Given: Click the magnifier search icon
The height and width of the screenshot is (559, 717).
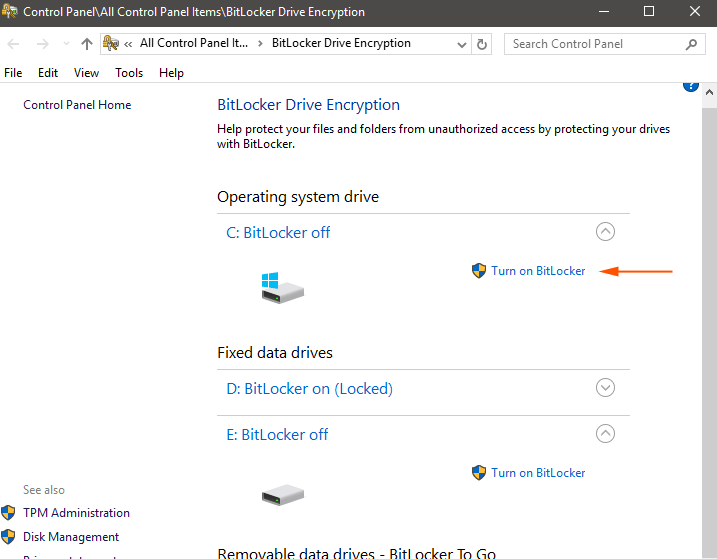Looking at the screenshot, I should click(691, 44).
